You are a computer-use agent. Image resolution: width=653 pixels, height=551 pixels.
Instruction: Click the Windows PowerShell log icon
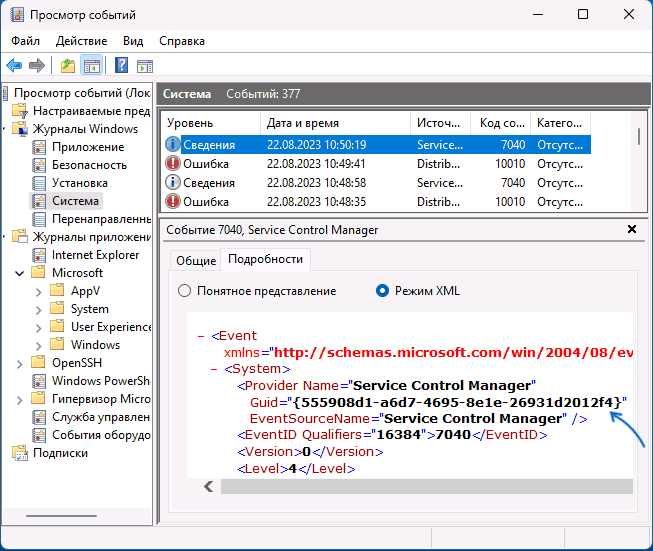tap(39, 381)
